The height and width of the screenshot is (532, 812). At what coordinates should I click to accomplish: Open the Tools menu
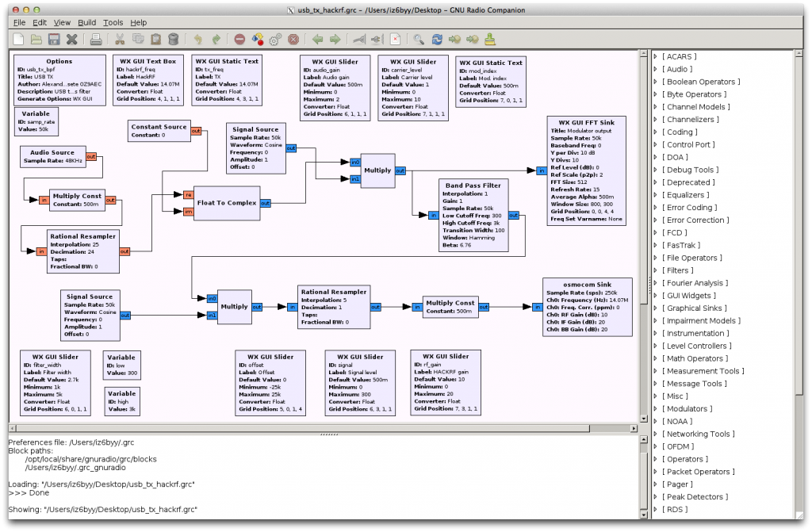[x=113, y=23]
